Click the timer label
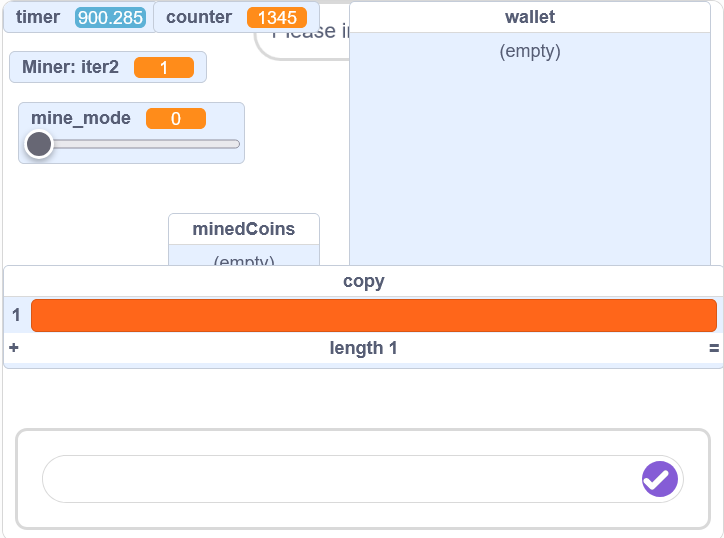Image resolution: width=724 pixels, height=538 pixels. pos(38,17)
